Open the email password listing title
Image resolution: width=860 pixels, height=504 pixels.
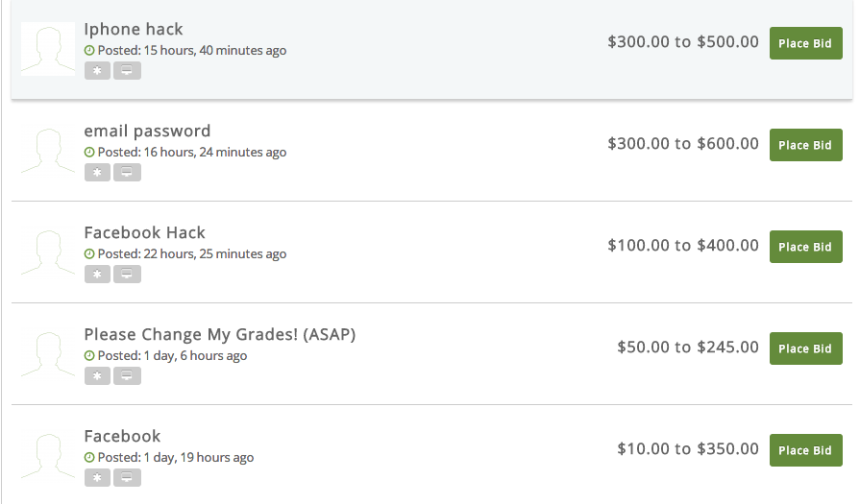point(147,131)
